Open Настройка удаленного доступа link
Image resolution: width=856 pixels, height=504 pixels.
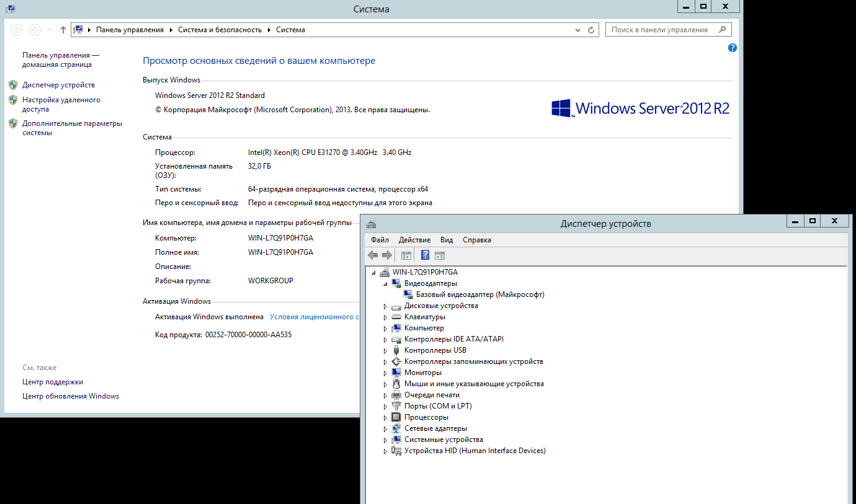pos(61,104)
